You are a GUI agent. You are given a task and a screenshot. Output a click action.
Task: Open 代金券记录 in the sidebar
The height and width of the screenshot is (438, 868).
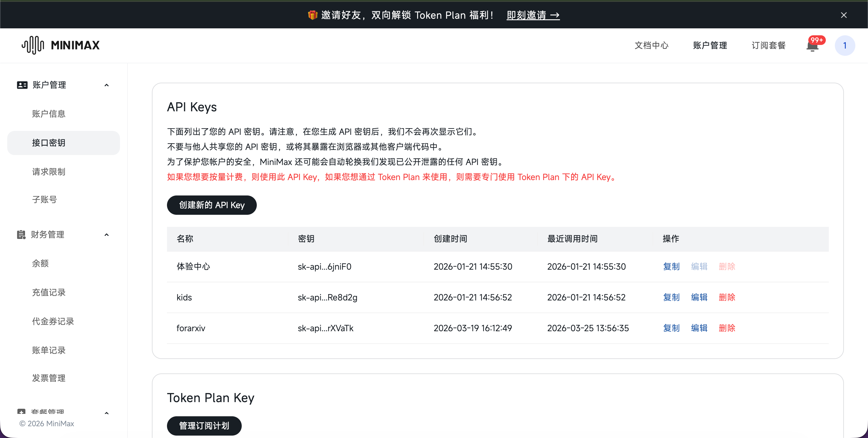(x=53, y=321)
